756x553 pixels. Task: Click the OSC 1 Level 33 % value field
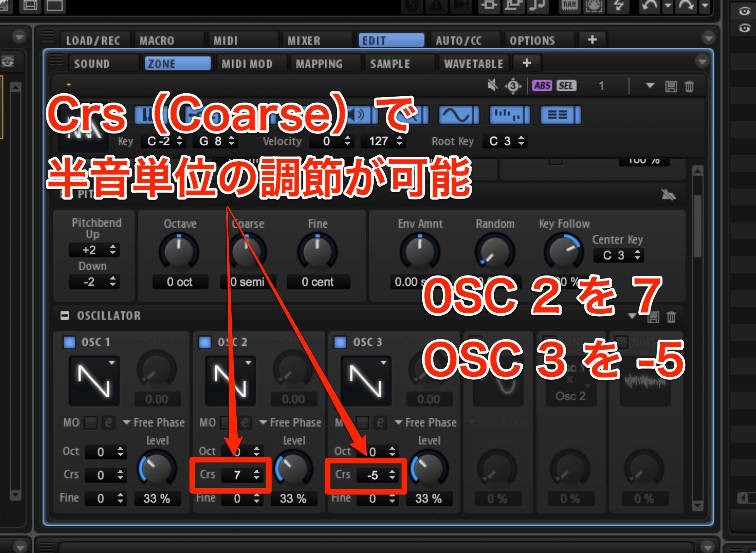pyautogui.click(x=157, y=499)
